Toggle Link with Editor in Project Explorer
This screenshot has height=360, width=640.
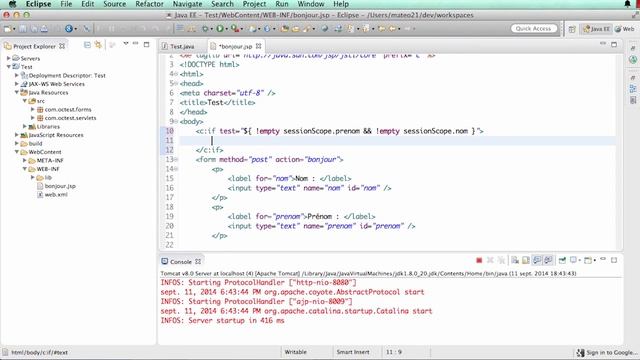pyautogui.click(x=98, y=45)
